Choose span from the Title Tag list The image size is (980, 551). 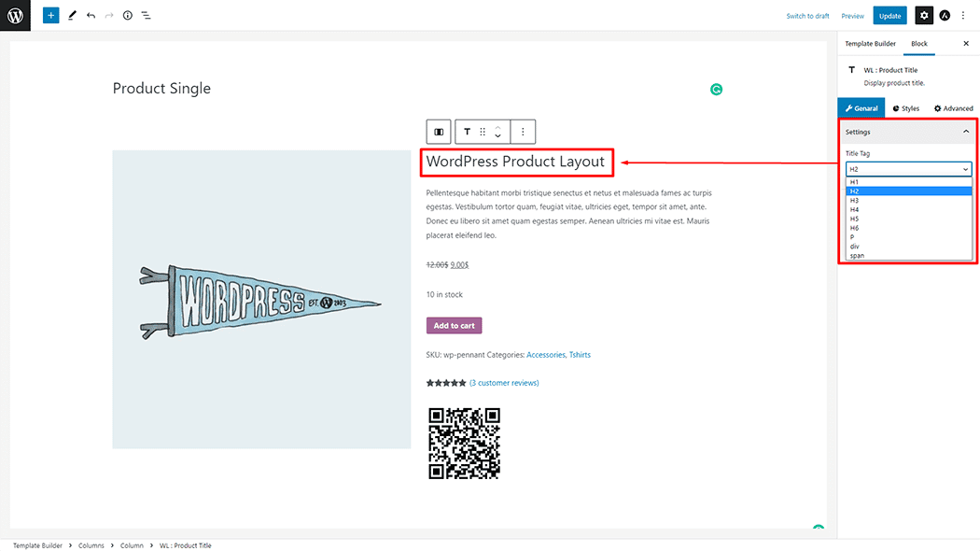[909, 256]
